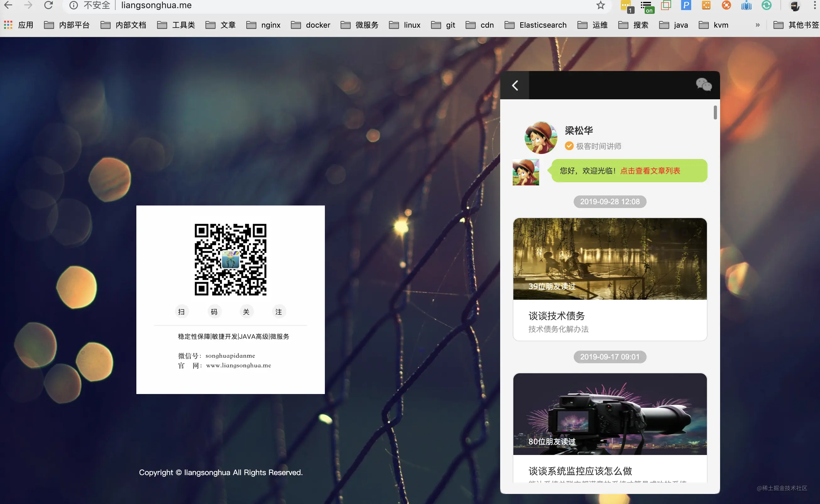Open the 内部文档 bookmark folder
The width and height of the screenshot is (820, 504).
[123, 25]
